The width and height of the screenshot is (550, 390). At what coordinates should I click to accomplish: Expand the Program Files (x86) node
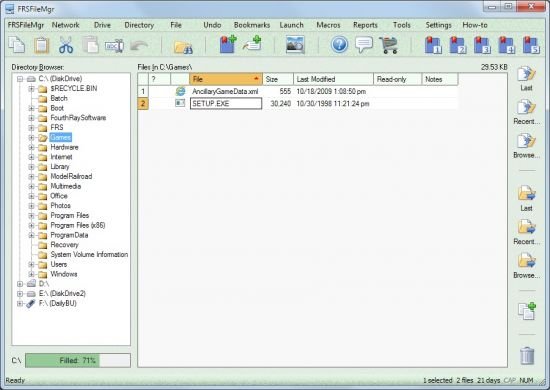[x=31, y=225]
